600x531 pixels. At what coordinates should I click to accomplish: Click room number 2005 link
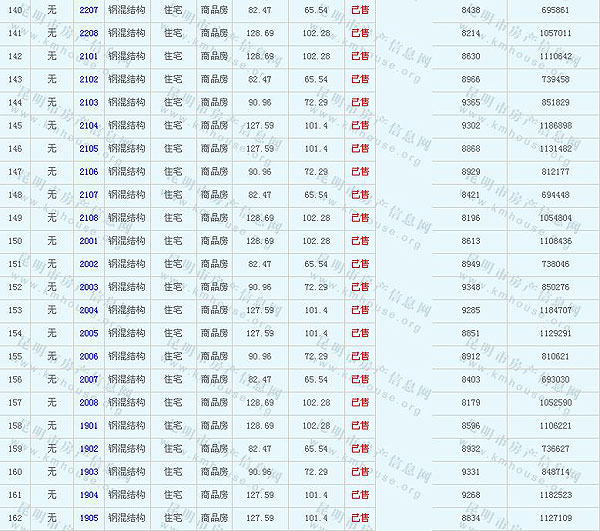pos(89,333)
